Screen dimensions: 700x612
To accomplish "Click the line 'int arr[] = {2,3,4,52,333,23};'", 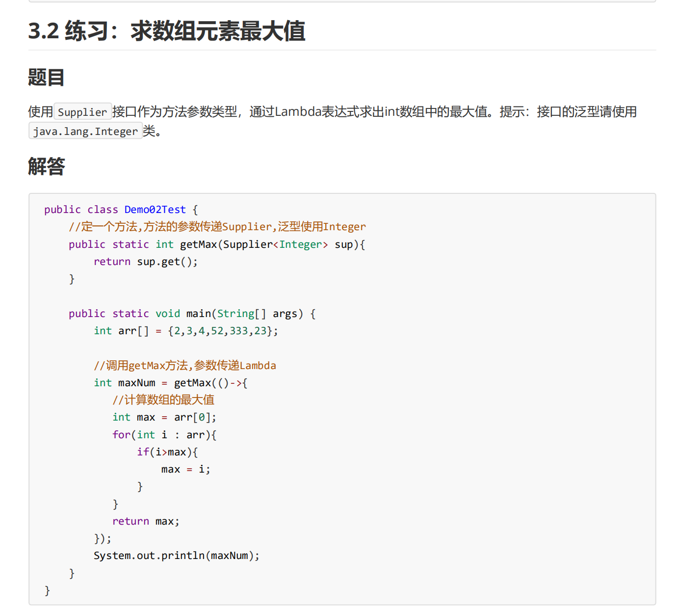I will click(x=186, y=331).
